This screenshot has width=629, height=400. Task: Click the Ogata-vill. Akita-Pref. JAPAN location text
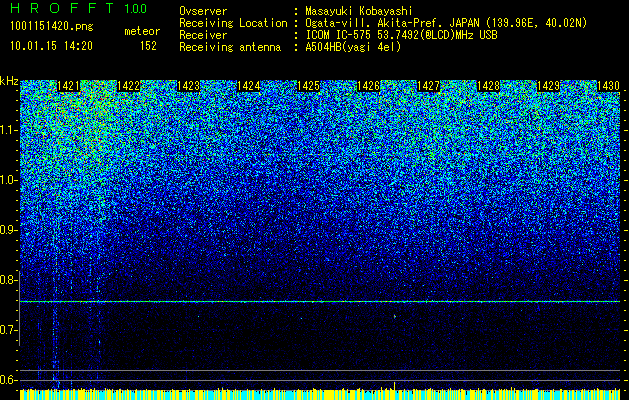(446, 24)
